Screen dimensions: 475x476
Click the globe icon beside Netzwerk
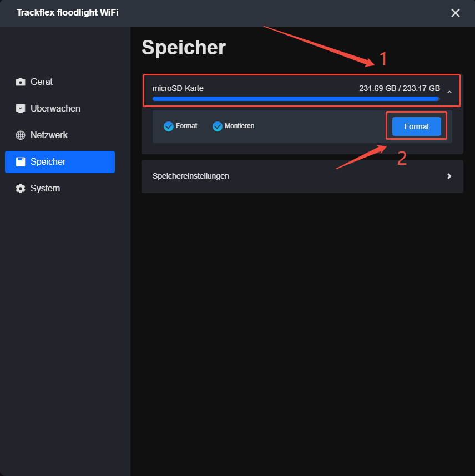(x=21, y=135)
